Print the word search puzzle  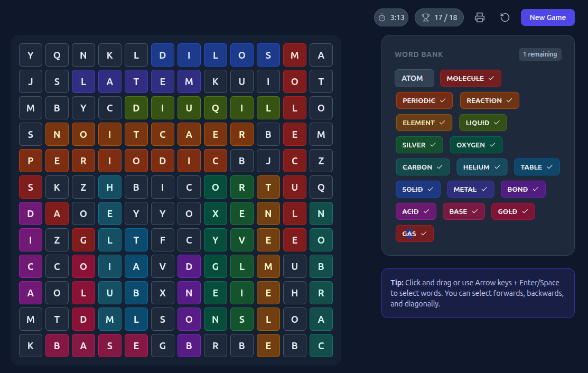coord(479,17)
